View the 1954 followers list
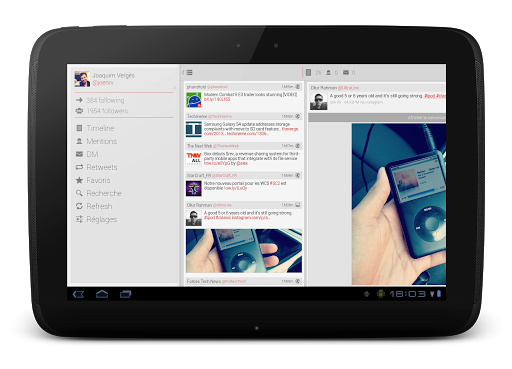 click(x=107, y=111)
